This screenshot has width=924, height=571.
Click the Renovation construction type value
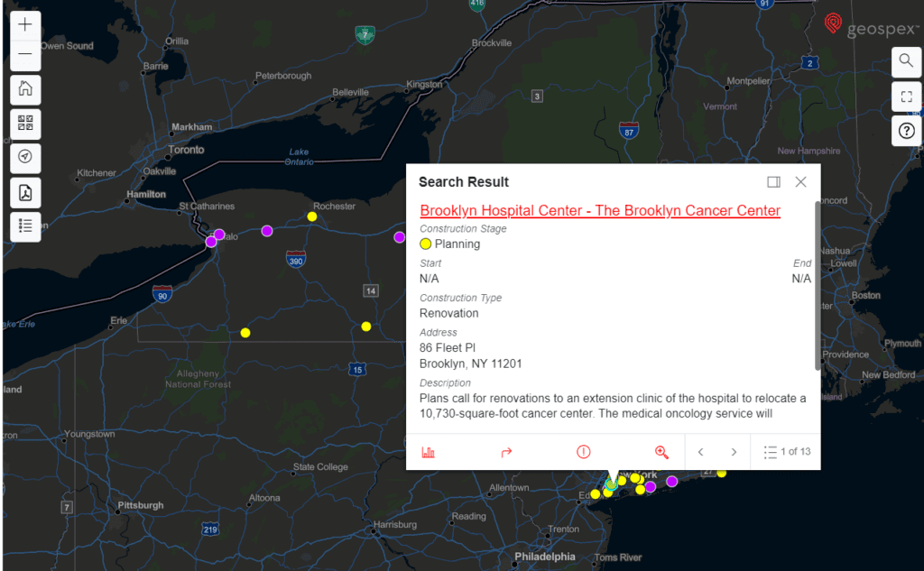click(x=449, y=314)
